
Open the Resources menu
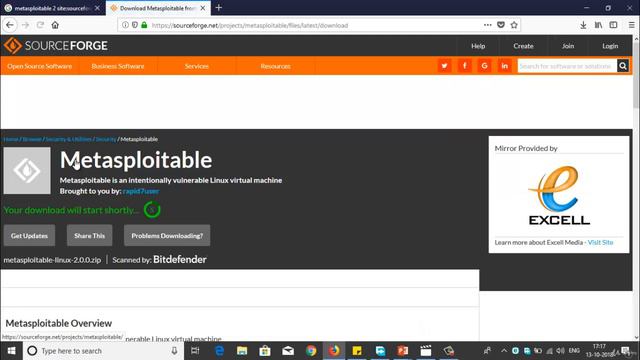click(x=276, y=66)
